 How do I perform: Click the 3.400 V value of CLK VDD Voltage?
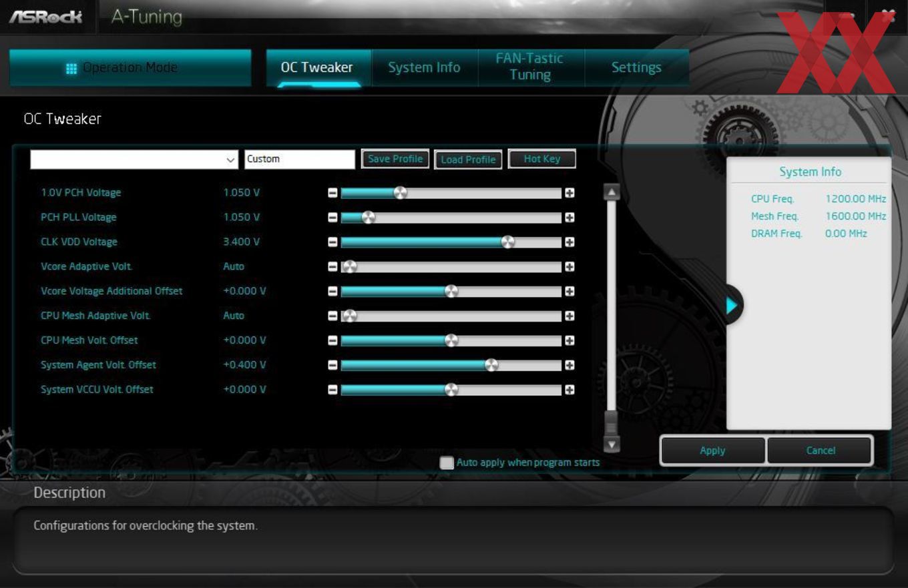pos(242,242)
